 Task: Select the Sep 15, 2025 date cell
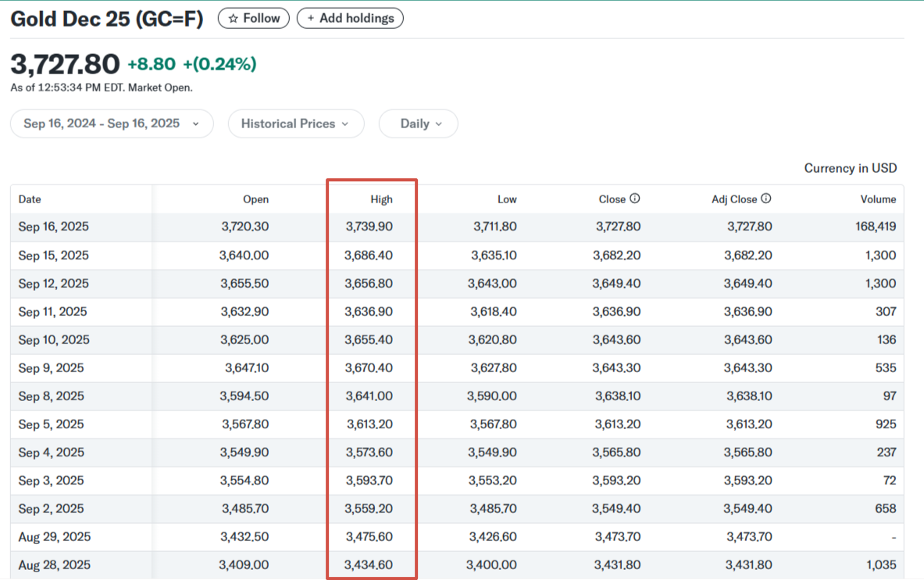pyautogui.click(x=54, y=256)
